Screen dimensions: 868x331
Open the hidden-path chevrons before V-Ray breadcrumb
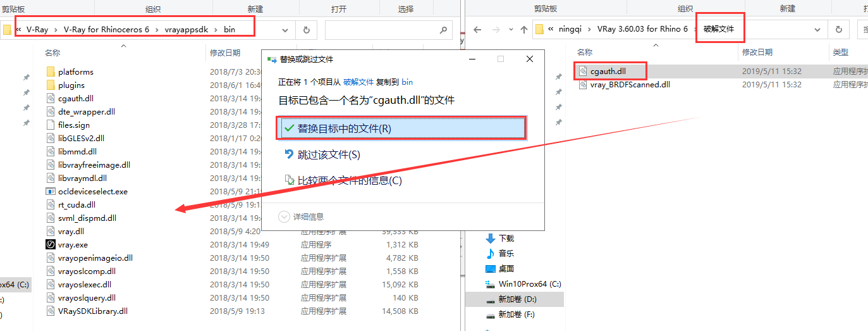pos(19,30)
